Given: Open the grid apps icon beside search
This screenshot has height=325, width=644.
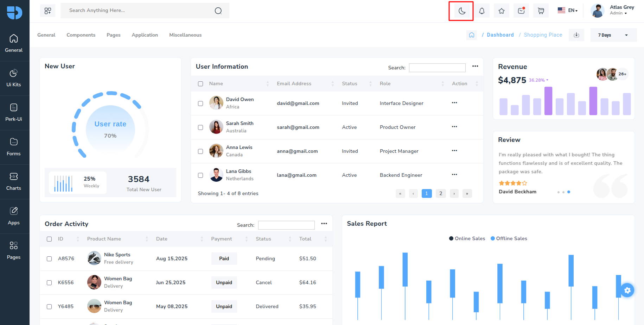Looking at the screenshot, I should tap(48, 11).
